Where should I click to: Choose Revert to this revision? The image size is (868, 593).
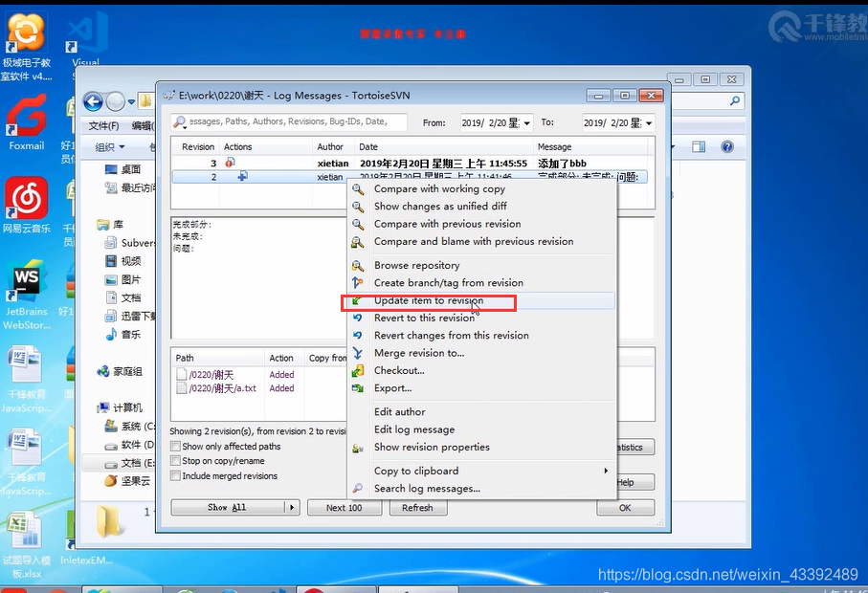424,318
